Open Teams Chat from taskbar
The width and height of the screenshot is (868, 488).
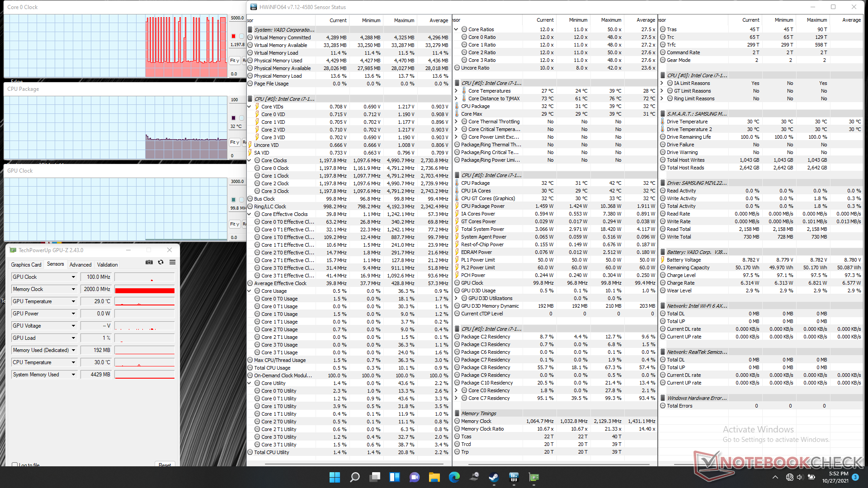(x=415, y=477)
